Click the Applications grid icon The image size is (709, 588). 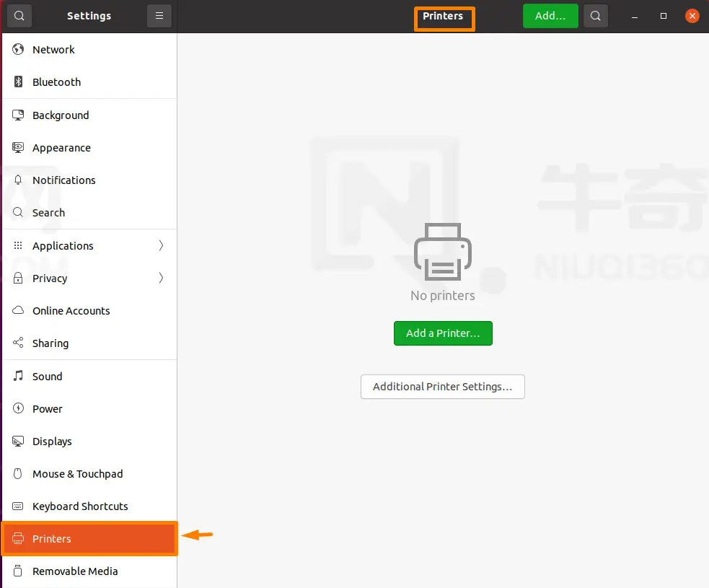click(18, 245)
